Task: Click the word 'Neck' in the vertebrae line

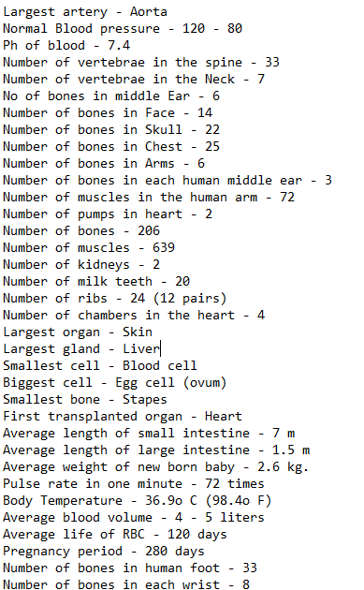Action: [x=220, y=79]
